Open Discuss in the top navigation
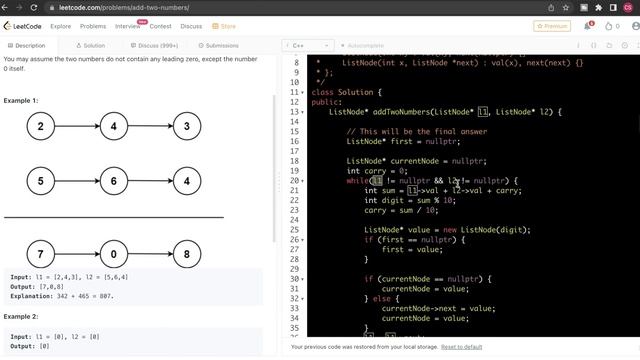Viewport: 640px width, 360px height. tap(191, 26)
